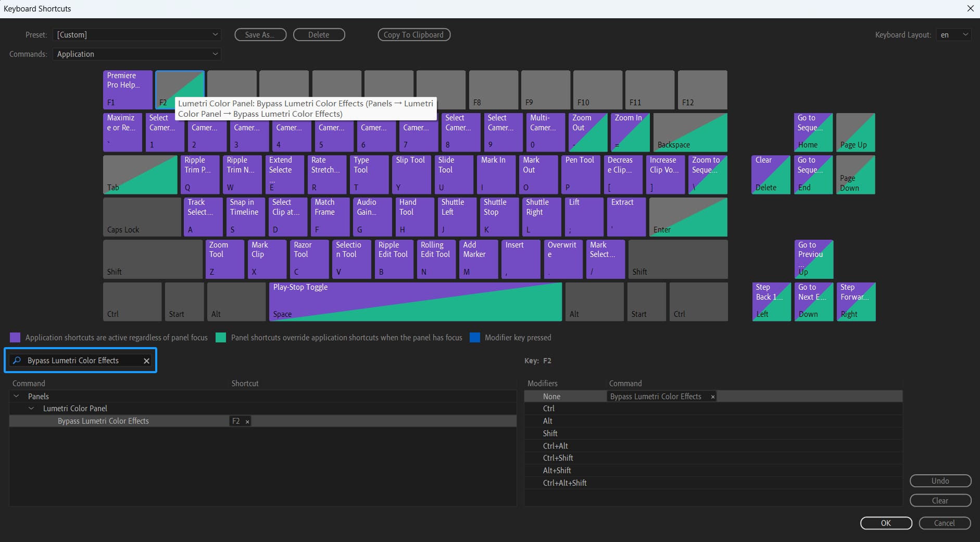Select the Enter key

tap(688, 217)
